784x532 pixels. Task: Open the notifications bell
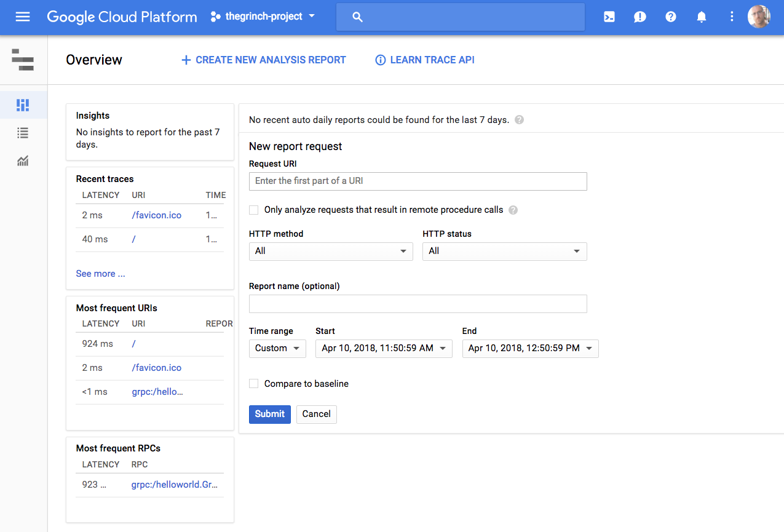701,17
